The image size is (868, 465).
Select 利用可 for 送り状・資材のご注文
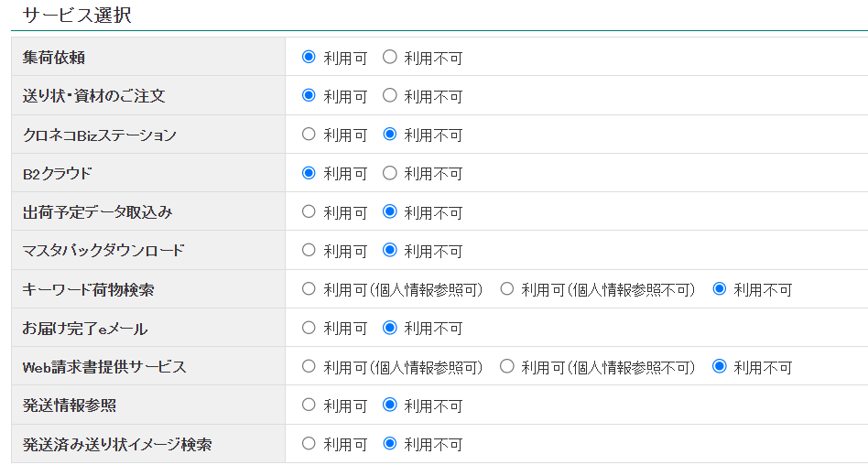tap(309, 95)
